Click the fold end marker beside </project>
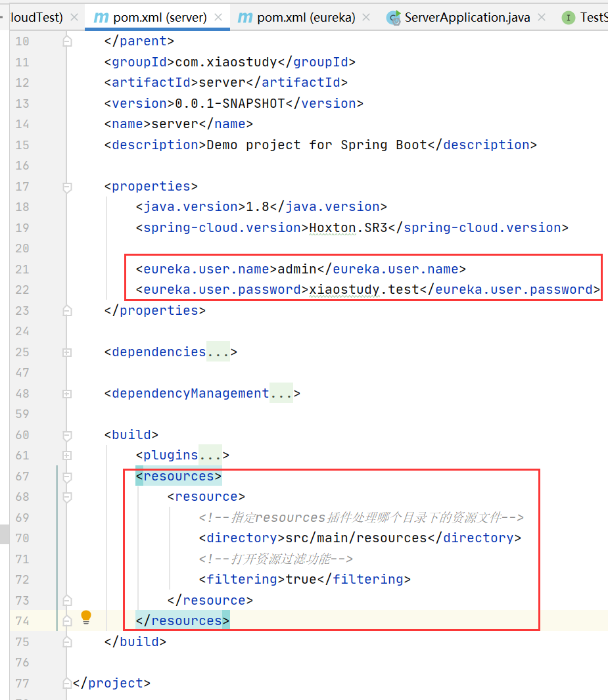Viewport: 608px width, 700px height. (67, 683)
